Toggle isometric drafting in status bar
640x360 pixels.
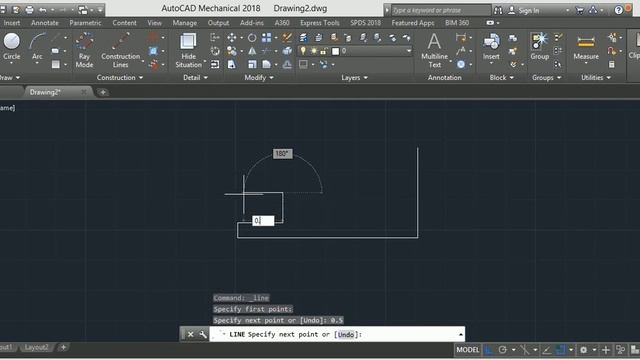click(524, 350)
